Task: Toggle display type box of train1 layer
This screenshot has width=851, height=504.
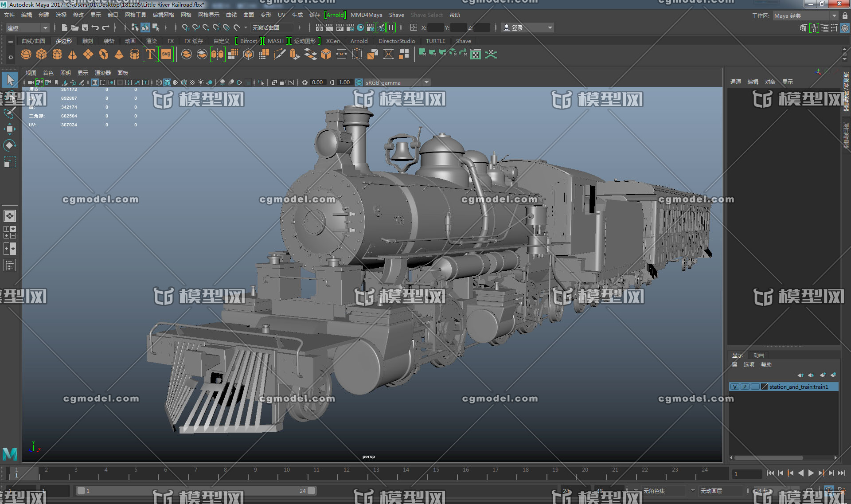Action: coord(755,387)
